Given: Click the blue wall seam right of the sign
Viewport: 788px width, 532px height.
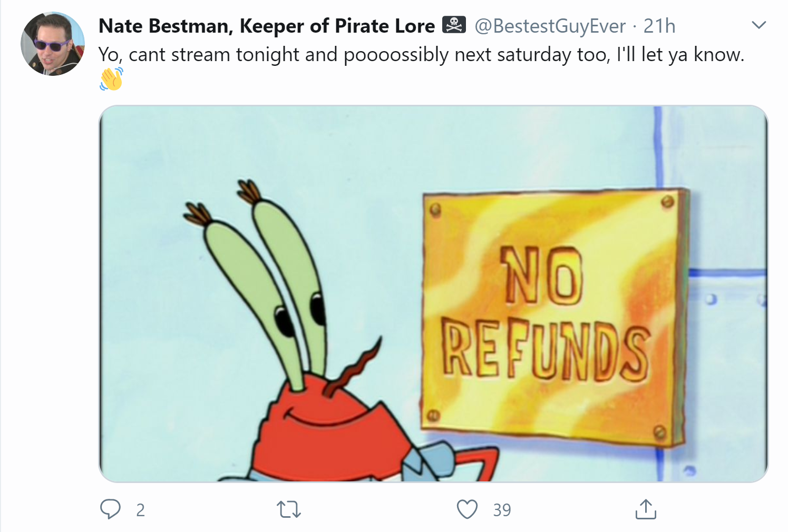Looking at the screenshot, I should 728,272.
